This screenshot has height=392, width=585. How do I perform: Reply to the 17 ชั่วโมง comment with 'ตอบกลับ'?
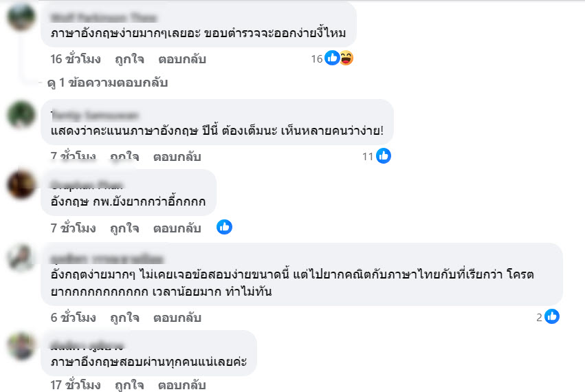coord(182,384)
